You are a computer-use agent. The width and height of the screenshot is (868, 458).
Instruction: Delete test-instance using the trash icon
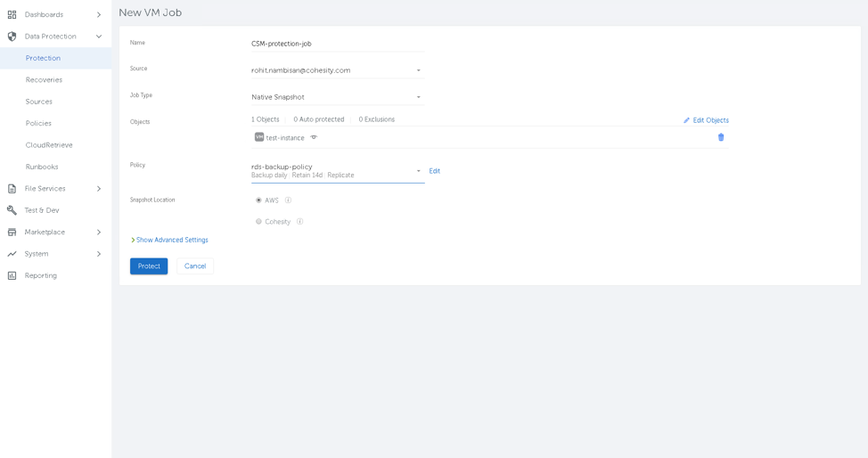pyautogui.click(x=721, y=137)
